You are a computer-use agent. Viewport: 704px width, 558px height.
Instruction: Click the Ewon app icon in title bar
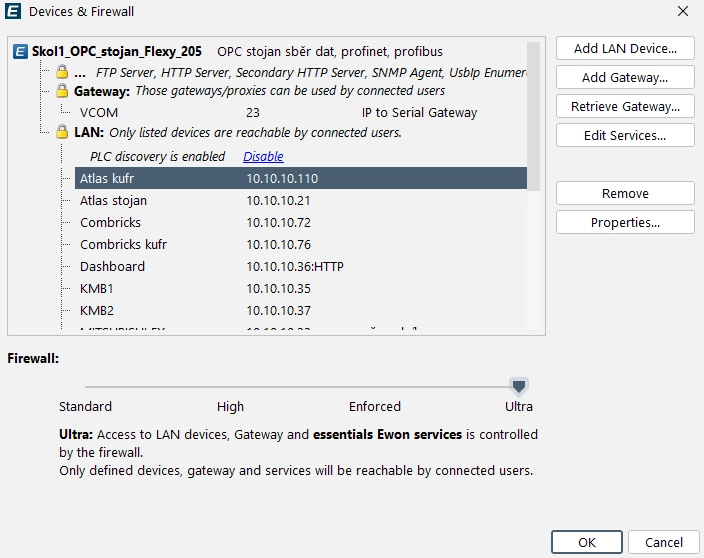(x=14, y=12)
